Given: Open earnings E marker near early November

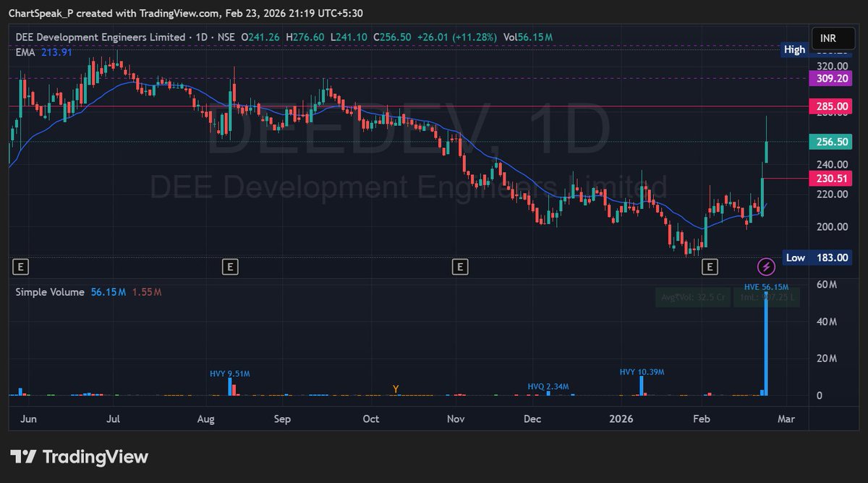Looking at the screenshot, I should 459,268.
